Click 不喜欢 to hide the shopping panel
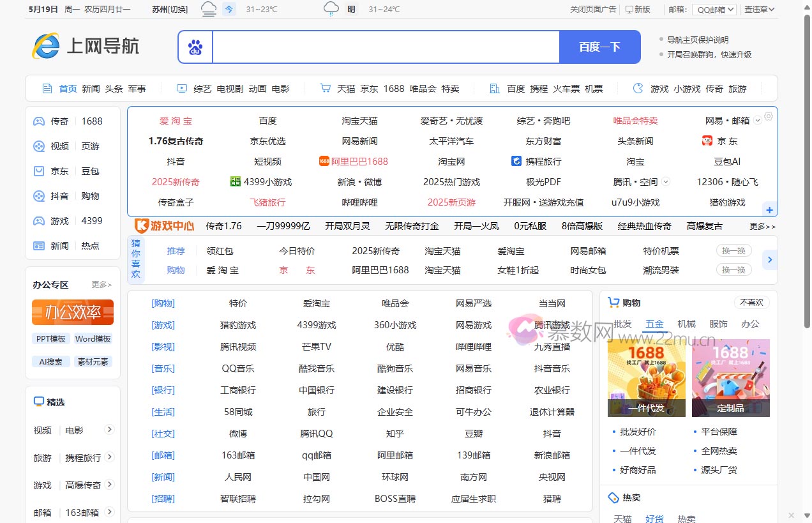This screenshot has height=523, width=812. coord(751,302)
